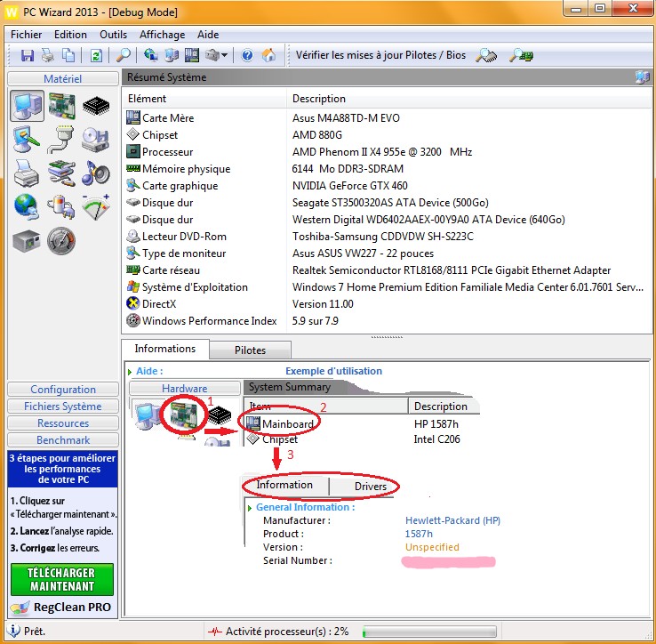The height and width of the screenshot is (644, 656).
Task: Click the icon at right of Résumé Système header
Action: (642, 77)
